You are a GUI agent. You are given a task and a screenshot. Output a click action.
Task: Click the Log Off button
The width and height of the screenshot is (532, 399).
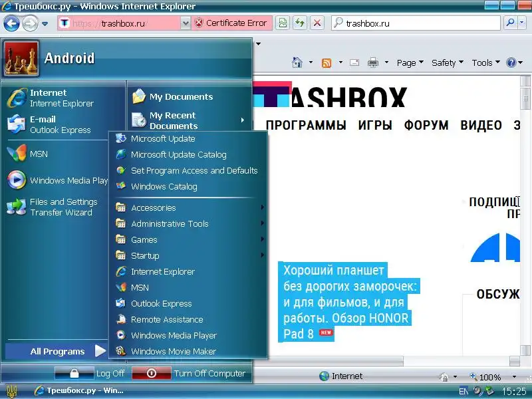tap(90, 373)
